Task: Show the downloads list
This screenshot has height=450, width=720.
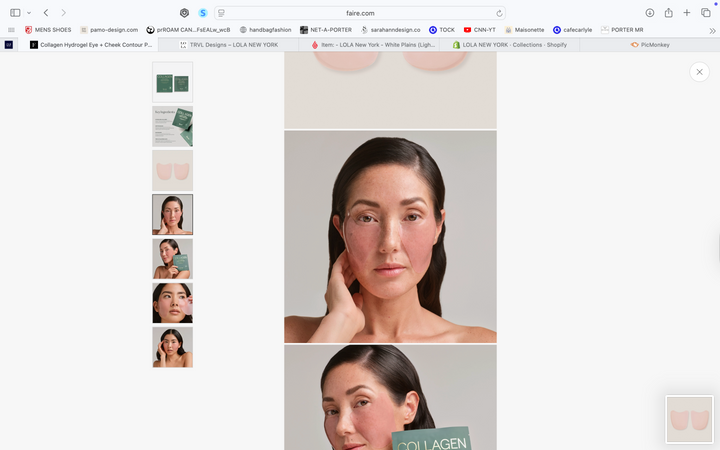Action: tap(650, 13)
